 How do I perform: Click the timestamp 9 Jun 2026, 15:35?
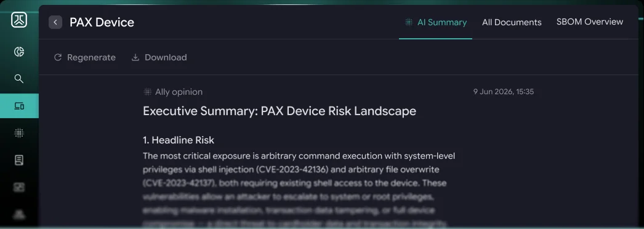tap(504, 92)
